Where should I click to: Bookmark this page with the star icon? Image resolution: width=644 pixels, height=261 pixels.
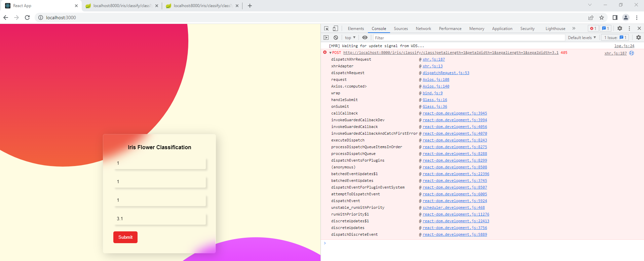click(x=602, y=18)
